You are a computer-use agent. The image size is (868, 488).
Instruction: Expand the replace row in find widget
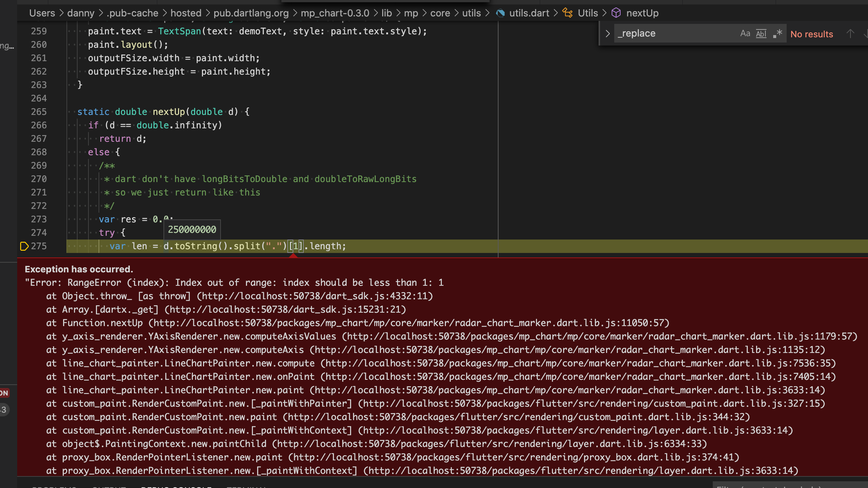pos(608,34)
